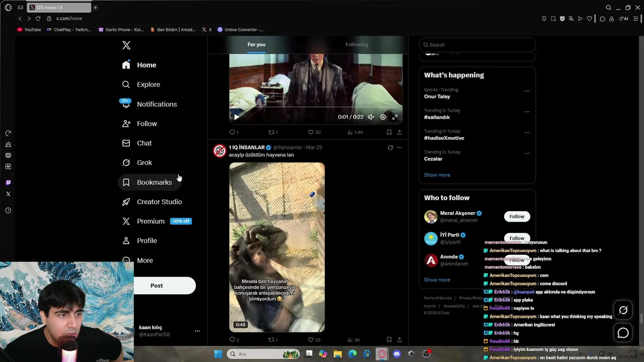Like the top post with 30 likes
Image resolution: width=644 pixels, height=362 pixels.
(314, 132)
